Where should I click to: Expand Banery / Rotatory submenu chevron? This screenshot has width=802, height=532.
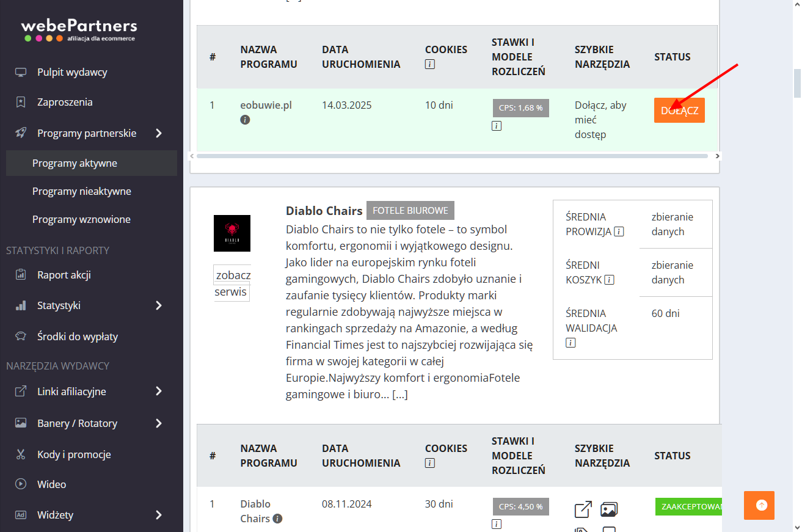click(159, 423)
